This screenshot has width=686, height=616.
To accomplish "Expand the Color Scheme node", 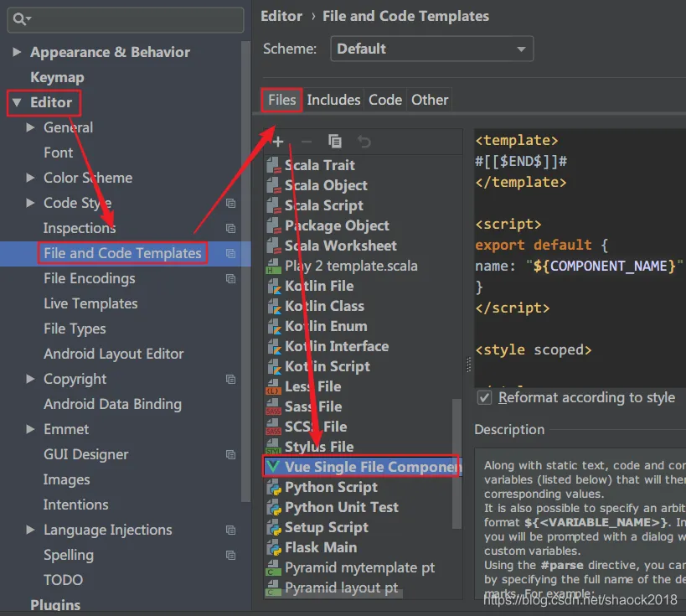I will click(30, 178).
